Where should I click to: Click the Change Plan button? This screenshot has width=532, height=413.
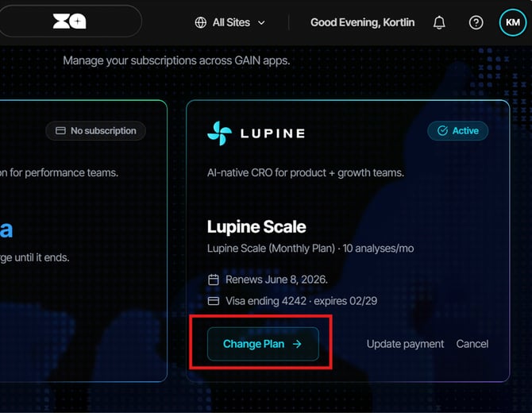click(x=263, y=344)
